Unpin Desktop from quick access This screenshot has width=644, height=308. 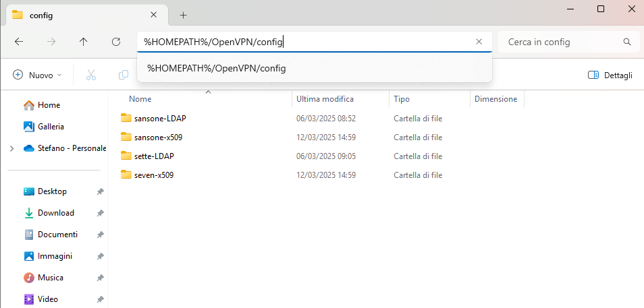click(x=100, y=191)
